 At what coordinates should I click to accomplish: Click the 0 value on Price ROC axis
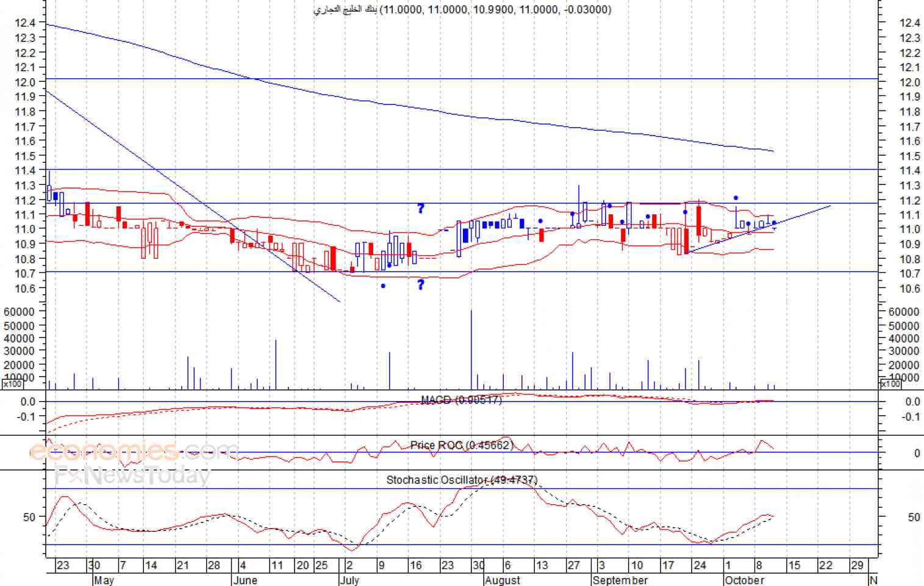click(917, 453)
